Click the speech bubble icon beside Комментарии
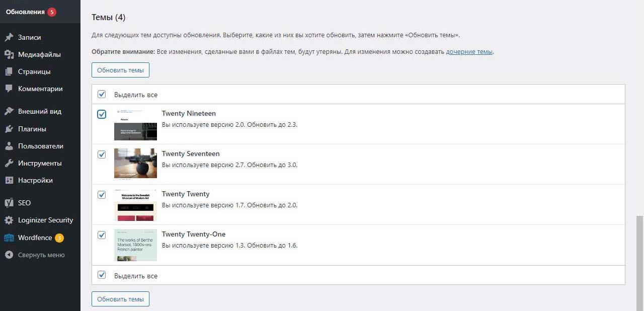The height and width of the screenshot is (311, 644). pyautogui.click(x=9, y=89)
